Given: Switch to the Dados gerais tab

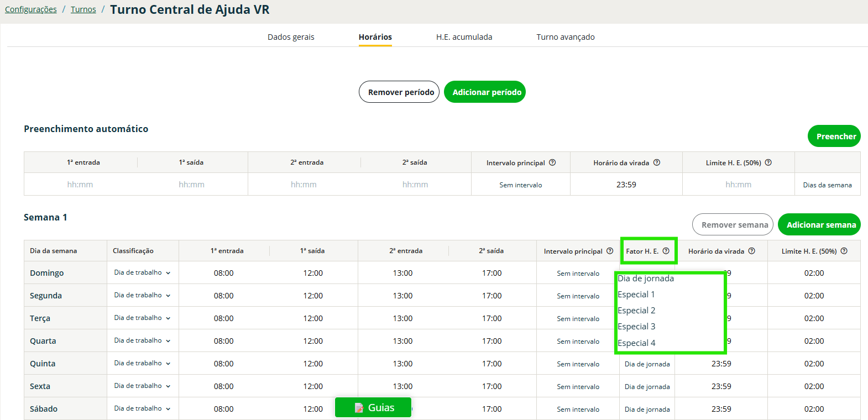Looking at the screenshot, I should click(x=291, y=37).
